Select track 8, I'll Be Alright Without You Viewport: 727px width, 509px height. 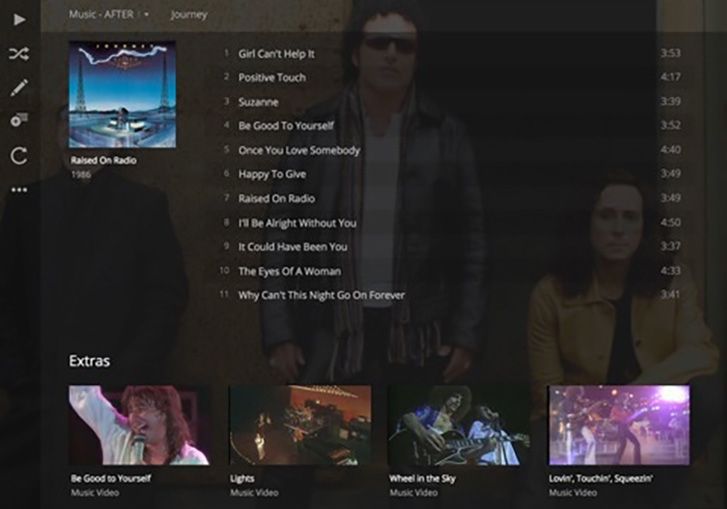coord(297,223)
